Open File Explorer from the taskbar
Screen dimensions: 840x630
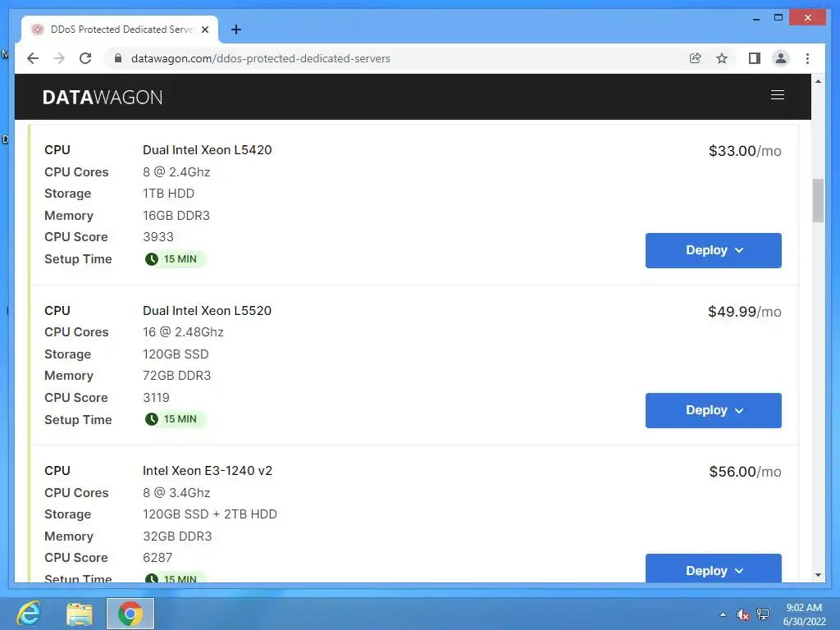[x=80, y=614]
